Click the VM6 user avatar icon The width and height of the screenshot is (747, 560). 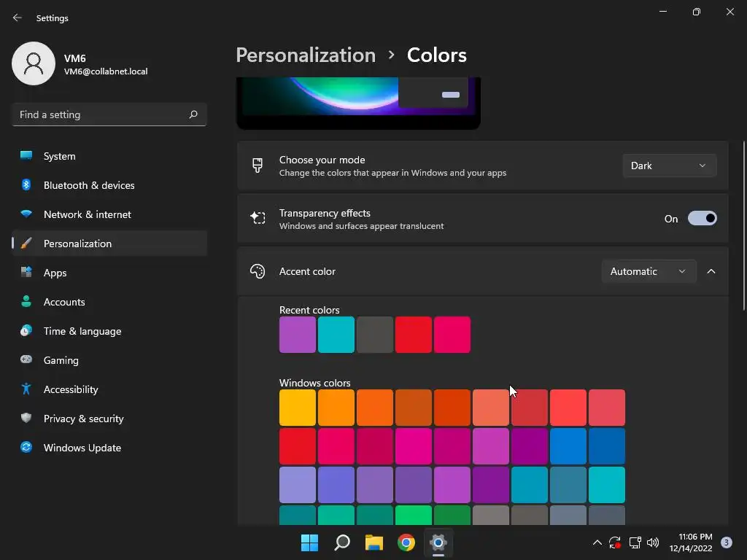34,63
